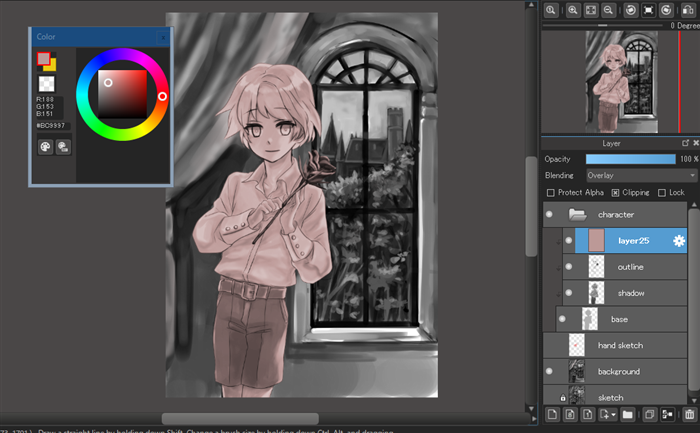
Task: Click the hand sketch layer thumbnail
Action: tap(577, 346)
